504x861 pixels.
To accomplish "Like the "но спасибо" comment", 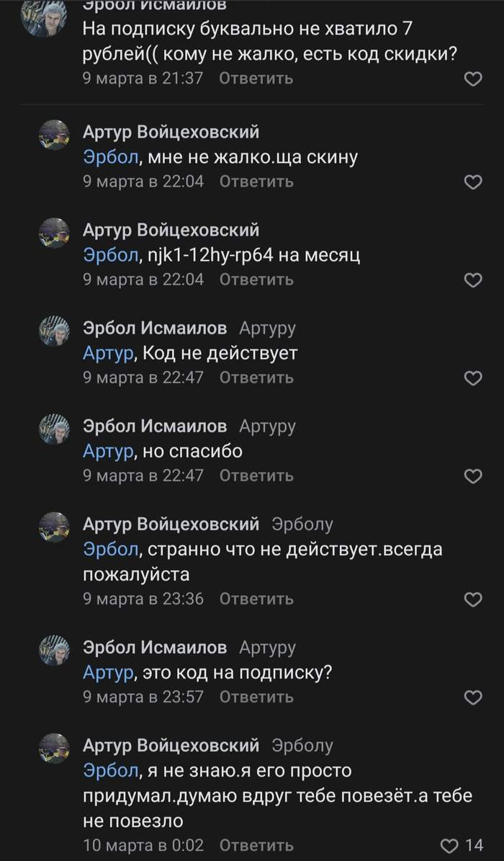I will click(472, 476).
